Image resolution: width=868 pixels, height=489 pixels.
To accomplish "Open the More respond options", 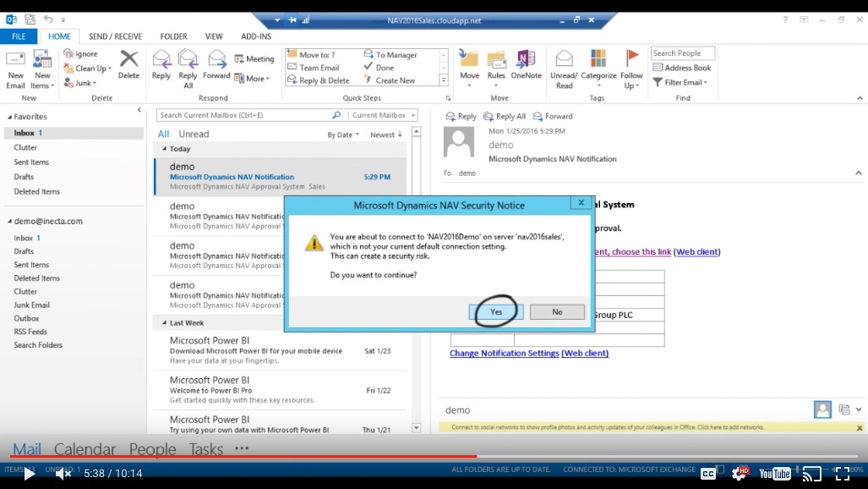I will pyautogui.click(x=252, y=79).
